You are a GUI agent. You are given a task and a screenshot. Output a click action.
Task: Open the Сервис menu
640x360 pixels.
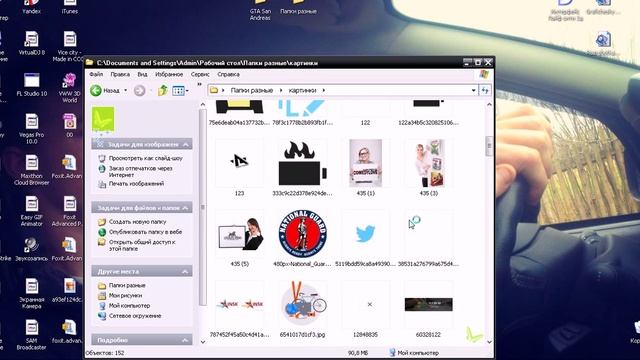tap(200, 74)
